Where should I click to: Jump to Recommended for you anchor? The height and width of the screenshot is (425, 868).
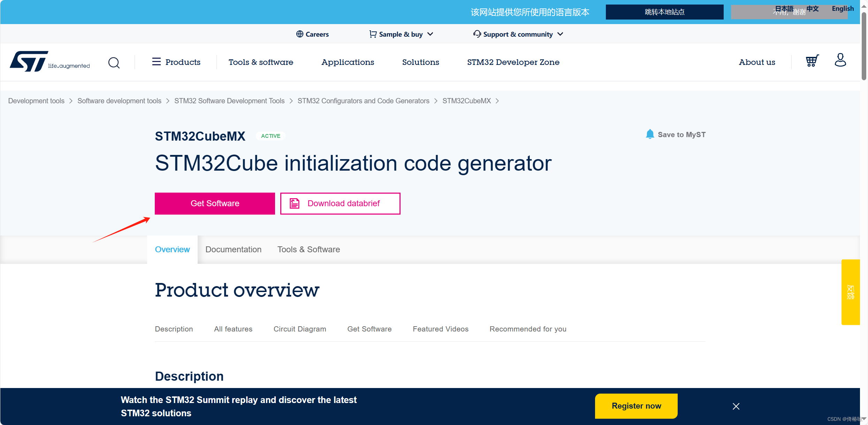click(528, 329)
